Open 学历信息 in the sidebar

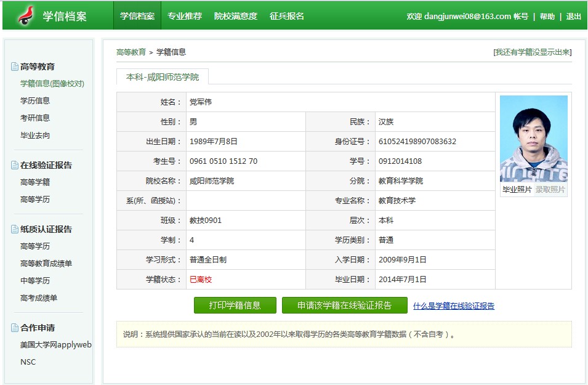click(35, 100)
